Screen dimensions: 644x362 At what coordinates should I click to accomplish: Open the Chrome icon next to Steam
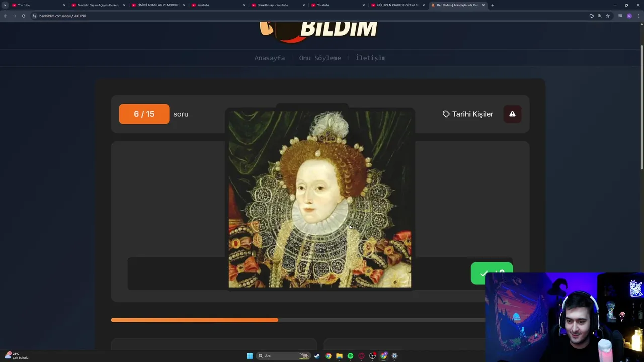click(328, 356)
